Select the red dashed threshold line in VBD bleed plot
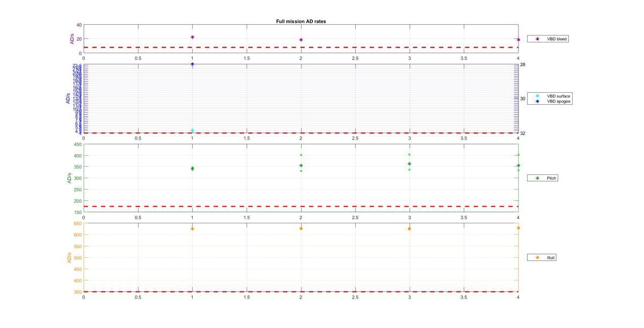The image size is (644, 328). pyautogui.click(x=301, y=47)
